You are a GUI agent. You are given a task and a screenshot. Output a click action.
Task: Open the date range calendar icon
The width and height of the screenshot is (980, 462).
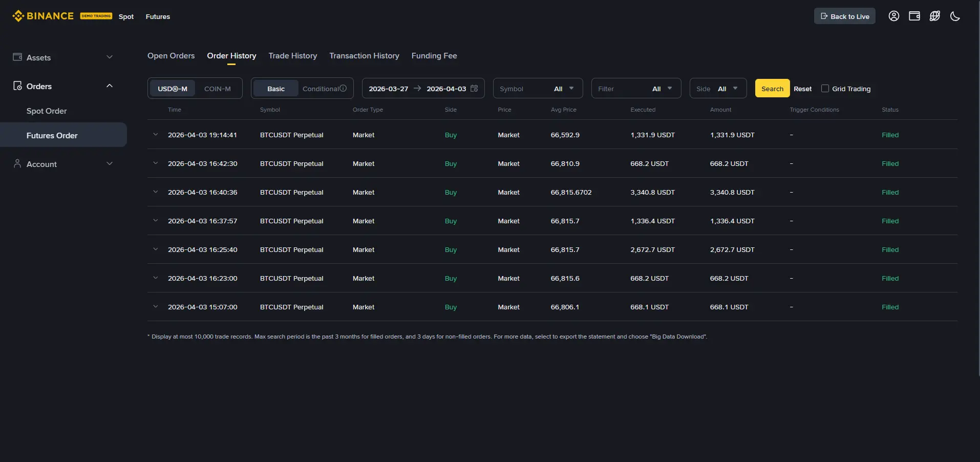[474, 88]
